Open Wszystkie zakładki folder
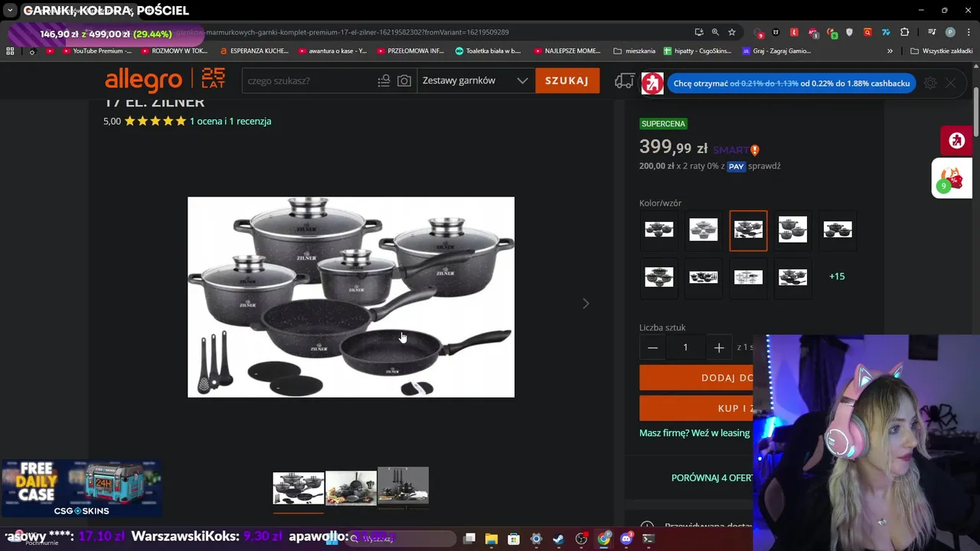 click(x=941, y=51)
